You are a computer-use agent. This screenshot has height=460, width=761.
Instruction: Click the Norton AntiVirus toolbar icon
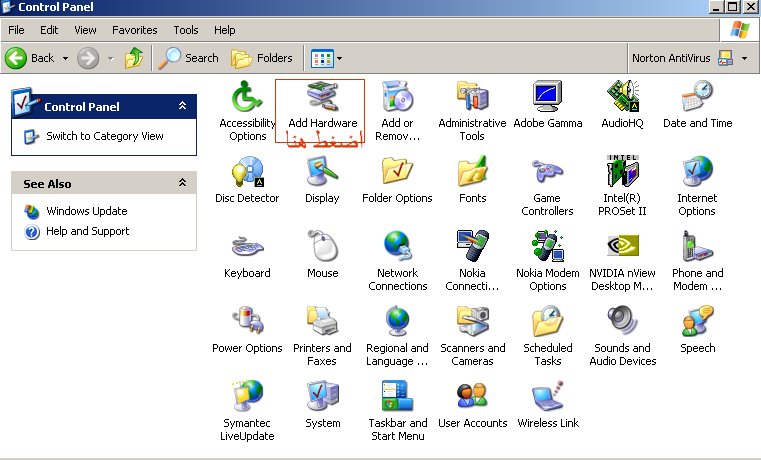[726, 58]
